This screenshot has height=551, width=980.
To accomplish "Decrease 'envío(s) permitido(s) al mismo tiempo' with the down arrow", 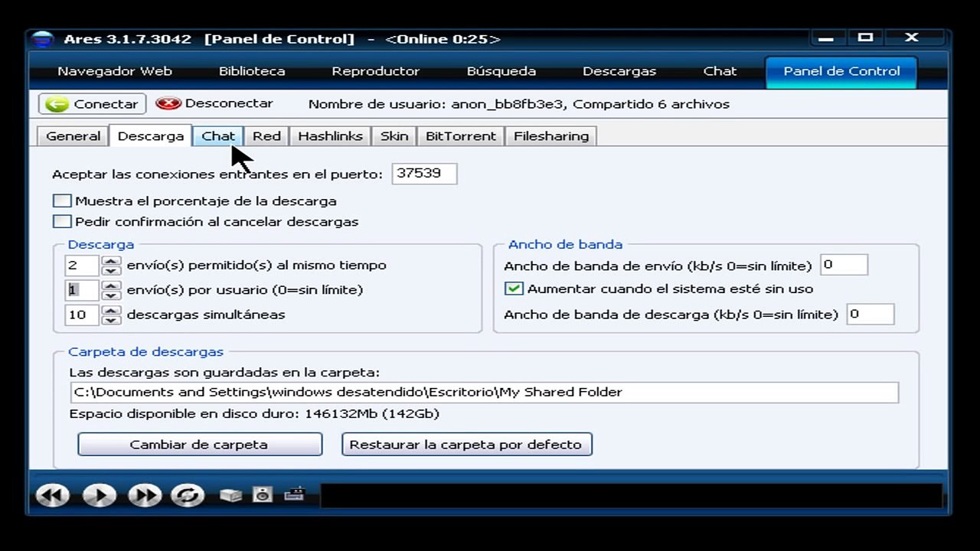I will point(112,270).
